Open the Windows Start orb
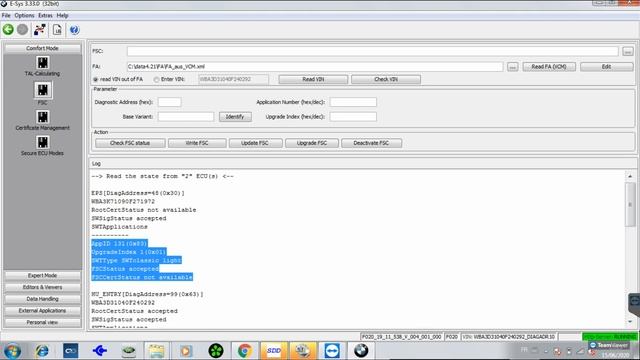 point(12,351)
